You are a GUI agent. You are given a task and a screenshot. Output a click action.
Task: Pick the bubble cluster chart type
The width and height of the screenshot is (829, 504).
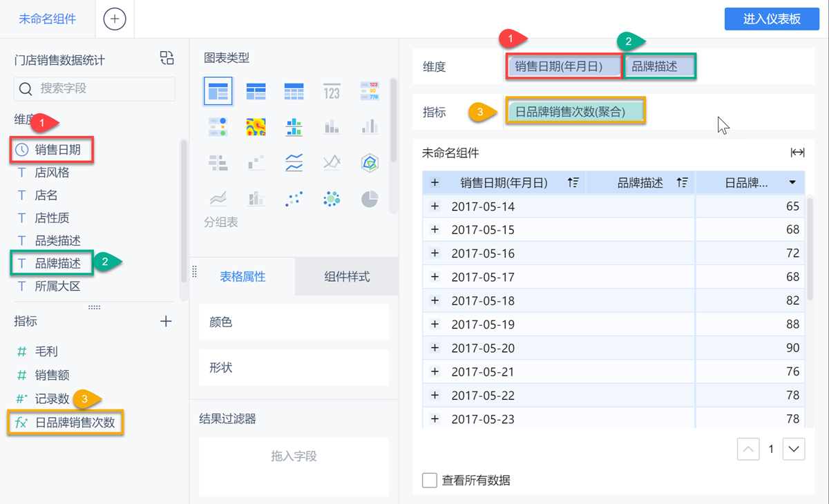pos(332,199)
